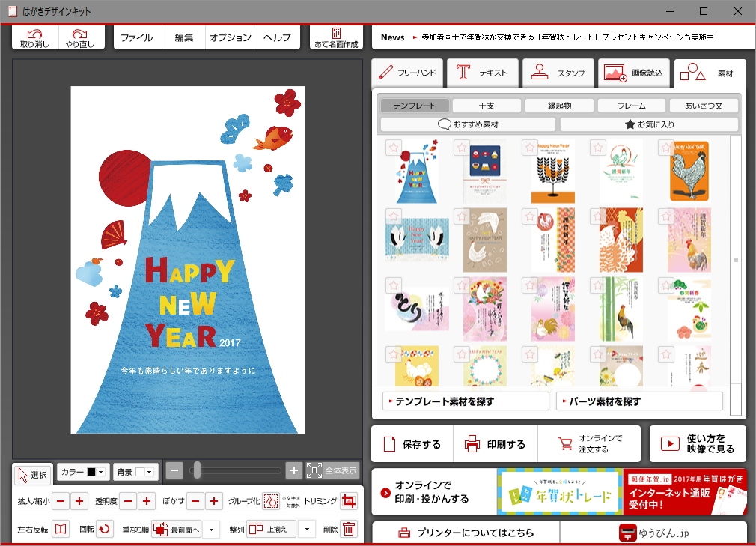Increase 透明度 transparency with plus
The image size is (756, 546).
pos(147,501)
